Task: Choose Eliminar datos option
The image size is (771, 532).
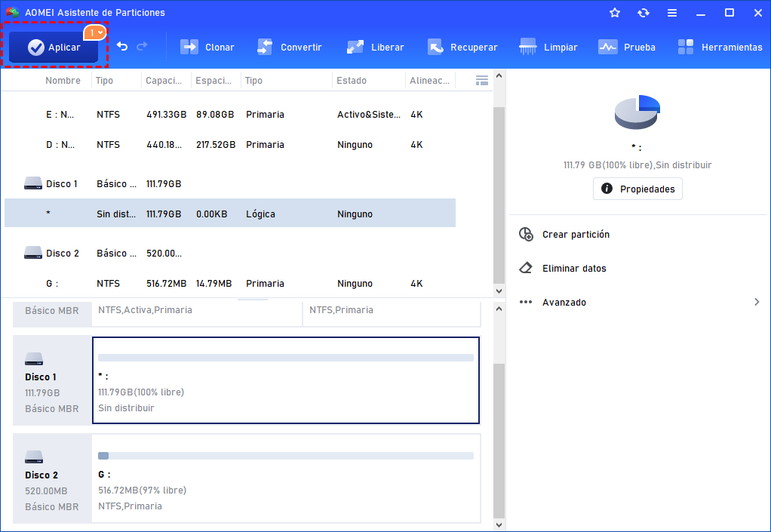Action: click(x=573, y=269)
